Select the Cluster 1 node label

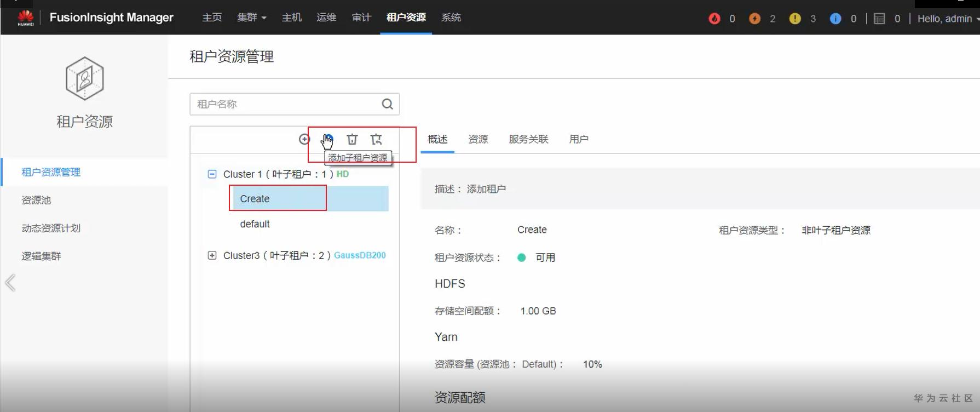(278, 174)
